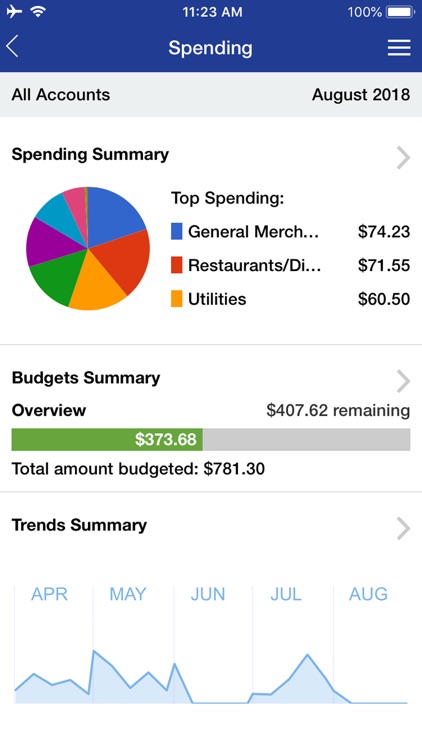Change the August 2018 date selector
422x750 pixels.
(x=361, y=95)
